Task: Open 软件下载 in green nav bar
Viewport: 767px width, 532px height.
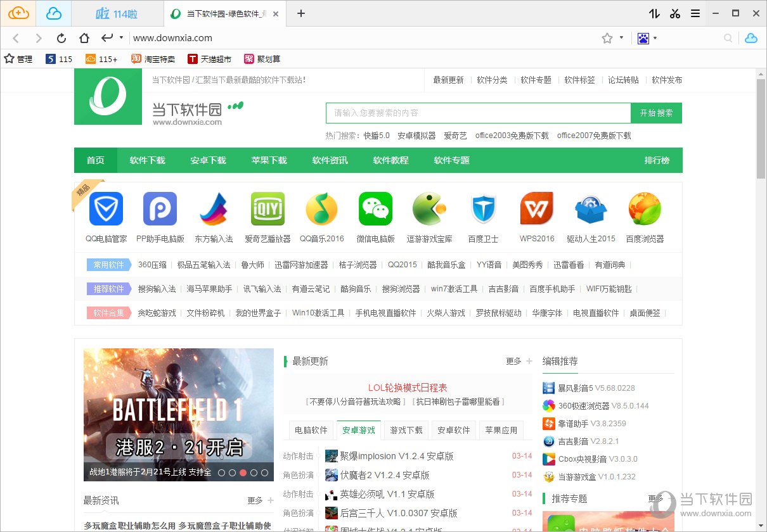Action: 148,160
